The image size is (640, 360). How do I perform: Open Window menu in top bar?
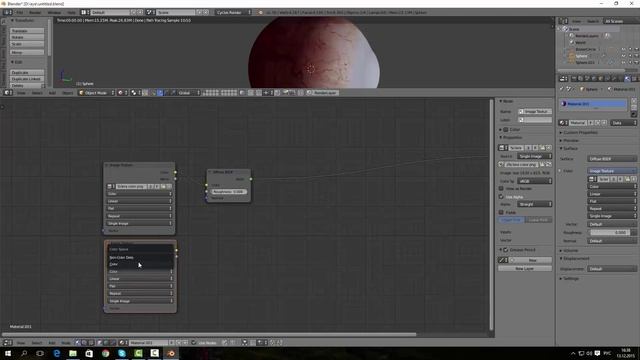tap(54, 13)
